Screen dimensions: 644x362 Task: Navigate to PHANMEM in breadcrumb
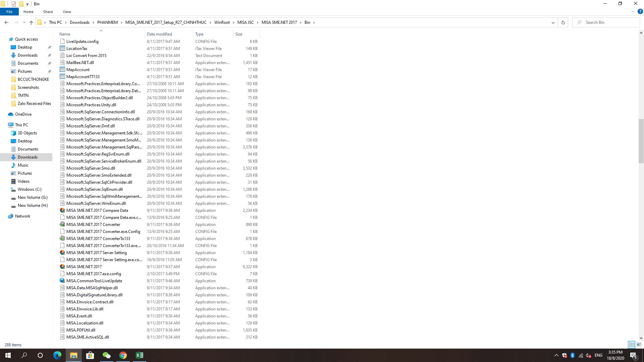(107, 22)
